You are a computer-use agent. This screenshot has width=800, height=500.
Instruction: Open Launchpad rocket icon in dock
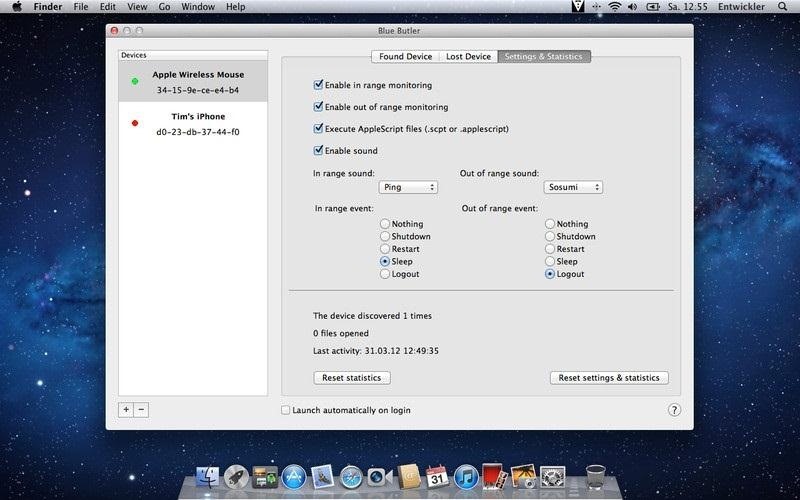[236, 478]
